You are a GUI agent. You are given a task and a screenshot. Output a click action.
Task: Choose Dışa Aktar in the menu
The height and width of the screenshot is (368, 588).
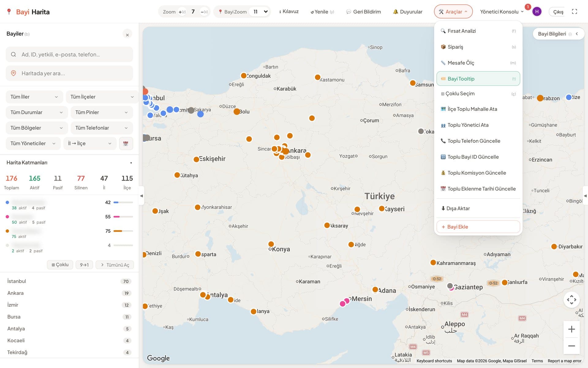[478, 209]
